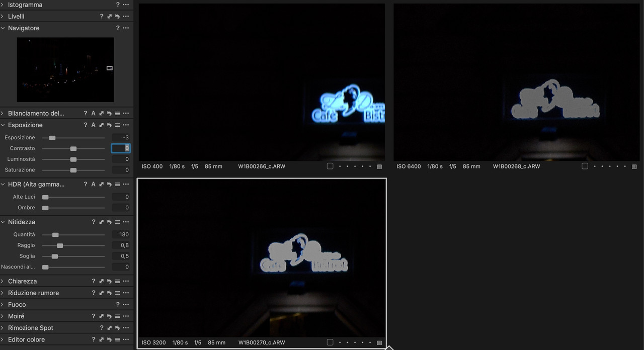This screenshot has width=644, height=350.
Task: Expand the Chiarezza panel
Action: click(3, 281)
